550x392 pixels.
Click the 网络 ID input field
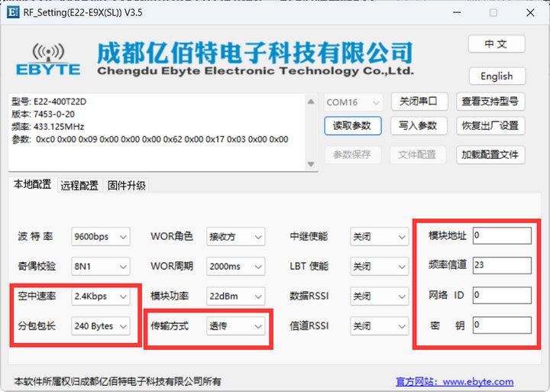coord(502,295)
